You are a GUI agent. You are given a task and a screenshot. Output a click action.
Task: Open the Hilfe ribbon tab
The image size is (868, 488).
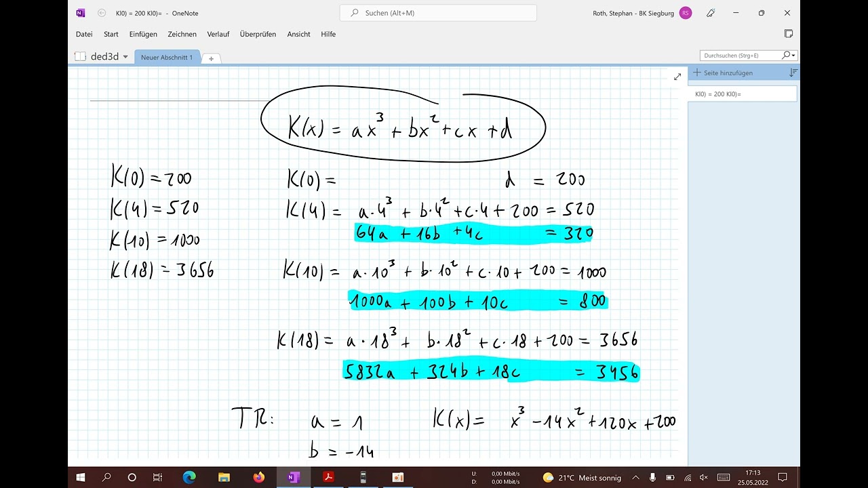[328, 34]
